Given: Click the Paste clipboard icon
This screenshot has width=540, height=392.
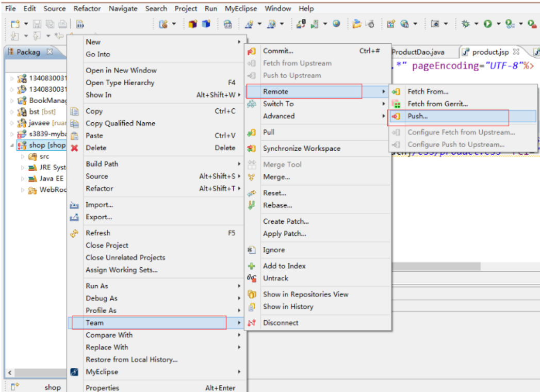Looking at the screenshot, I should [74, 136].
